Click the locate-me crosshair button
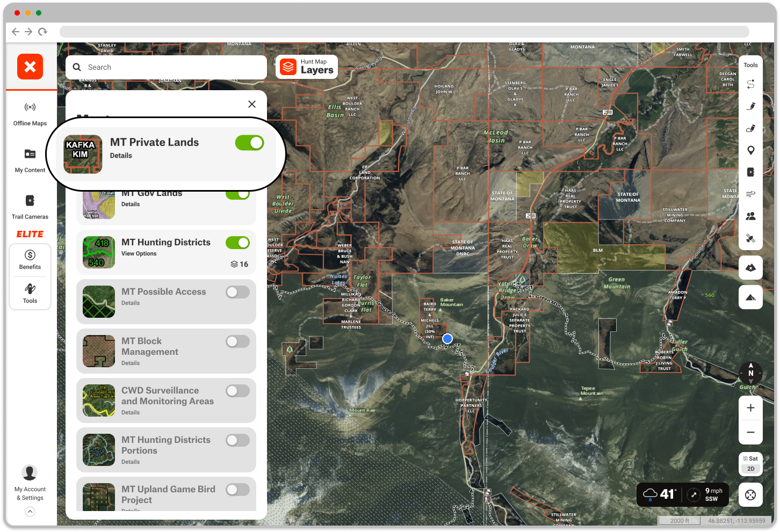Viewport: 780px width, 532px height. click(750, 495)
